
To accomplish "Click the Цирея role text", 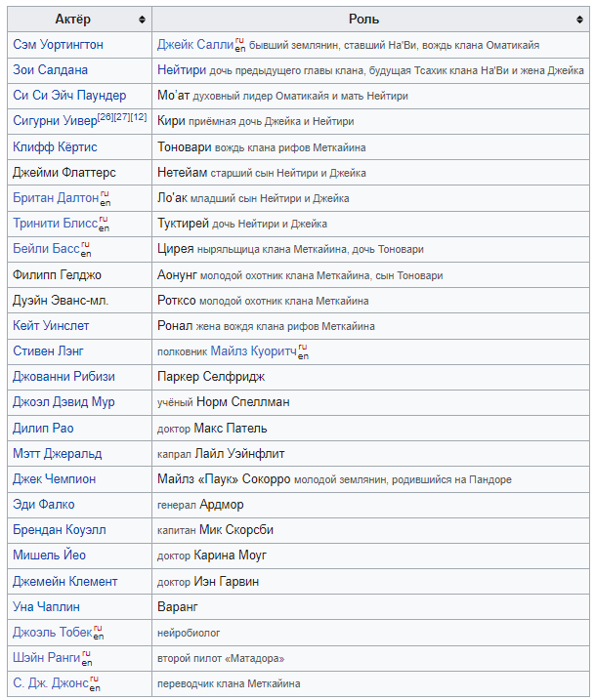I will 176,249.
